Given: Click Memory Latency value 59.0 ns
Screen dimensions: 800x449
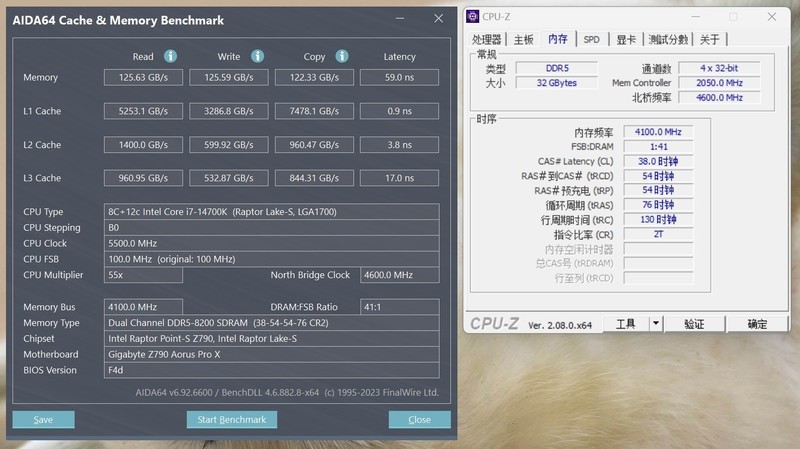Looking at the screenshot, I should pyautogui.click(x=399, y=77).
